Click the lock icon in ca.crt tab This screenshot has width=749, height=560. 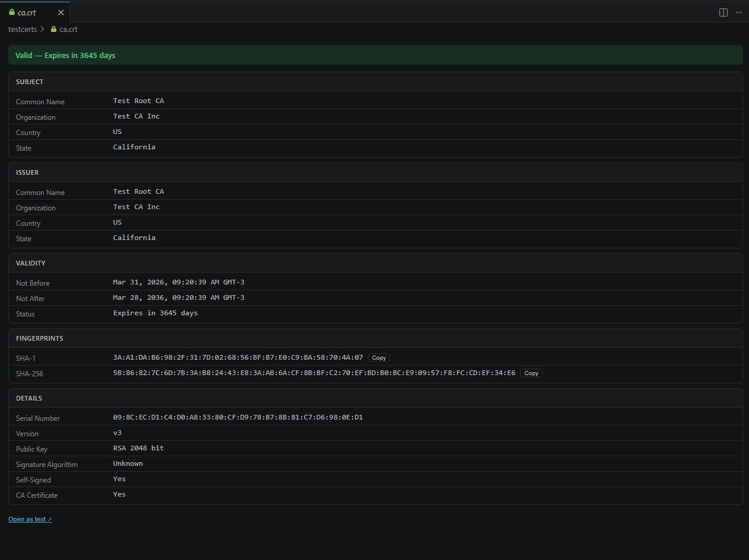coord(12,12)
